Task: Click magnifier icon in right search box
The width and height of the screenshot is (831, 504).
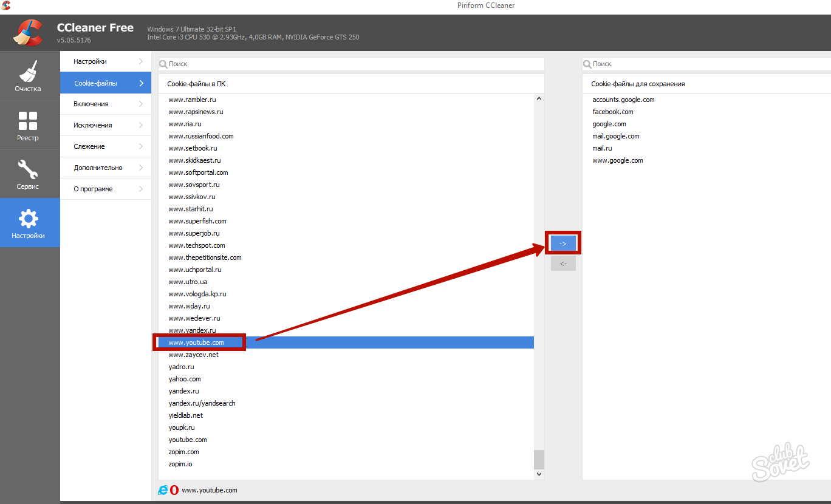Action: pos(587,64)
